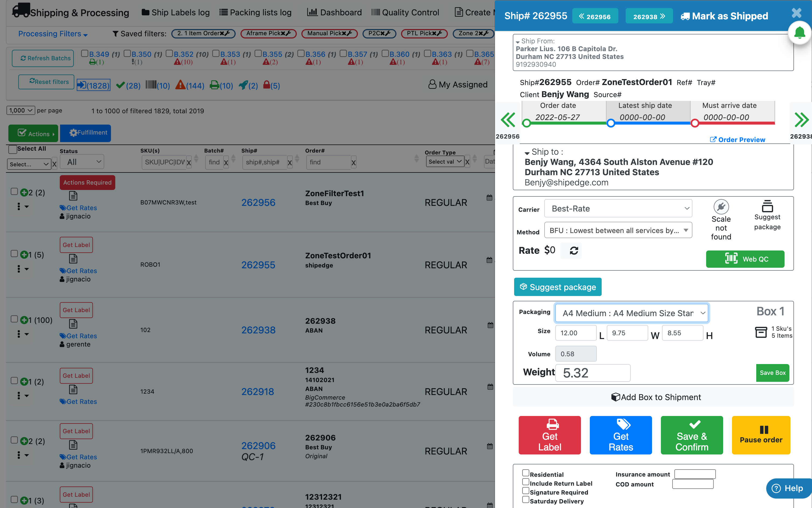Open the Ship Labels log menu
This screenshot has width=812, height=508.
pyautogui.click(x=176, y=12)
